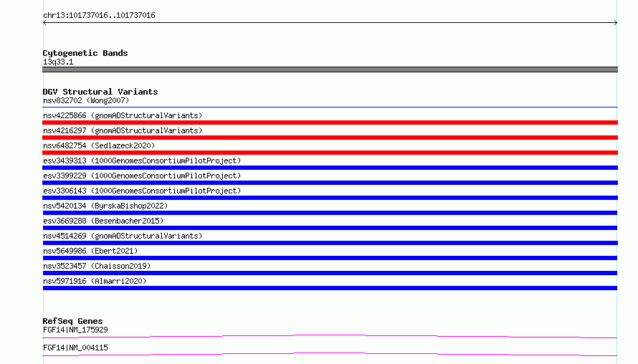Select the red bar under nsv4225866
This screenshot has height=364, width=638.
pyautogui.click(x=330, y=123)
